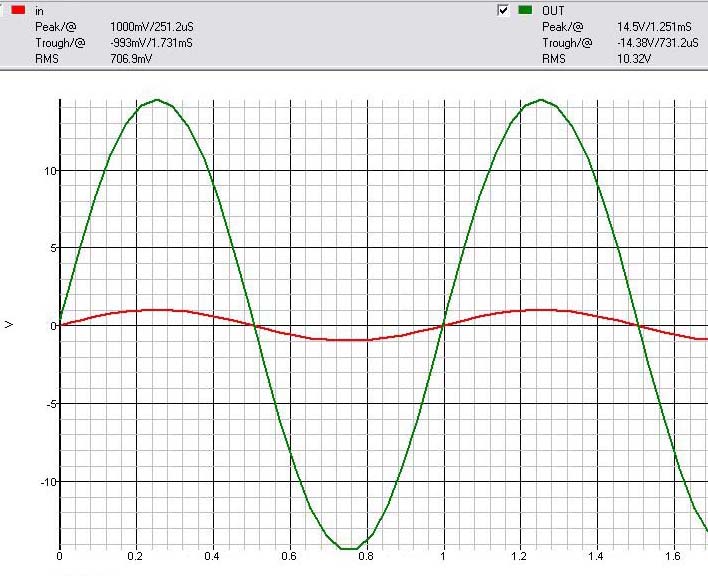The image size is (708, 576).
Task: Click the X-axis label 1.4
Action: click(596, 556)
